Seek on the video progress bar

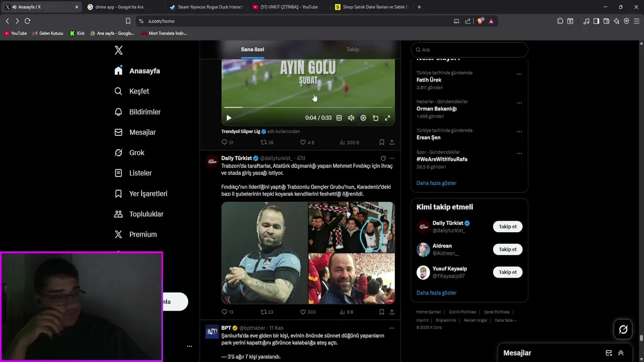click(x=308, y=107)
